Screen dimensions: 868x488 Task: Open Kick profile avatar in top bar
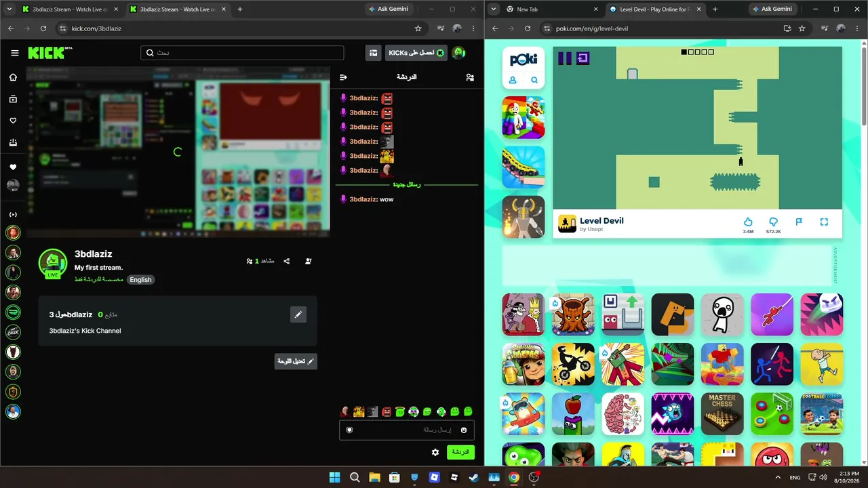458,53
